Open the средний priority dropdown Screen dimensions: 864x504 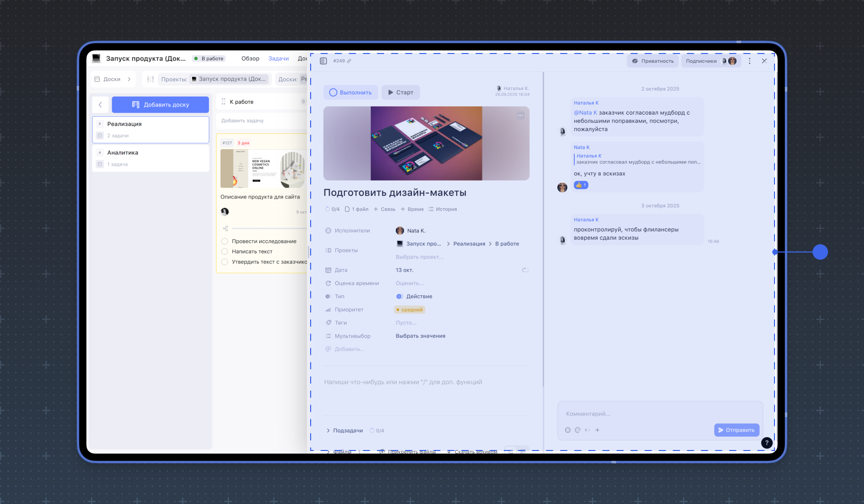click(x=410, y=310)
